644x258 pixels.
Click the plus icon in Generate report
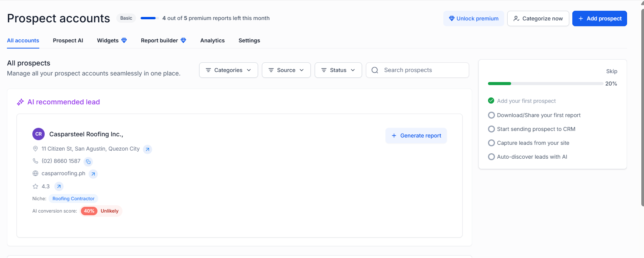pyautogui.click(x=394, y=136)
